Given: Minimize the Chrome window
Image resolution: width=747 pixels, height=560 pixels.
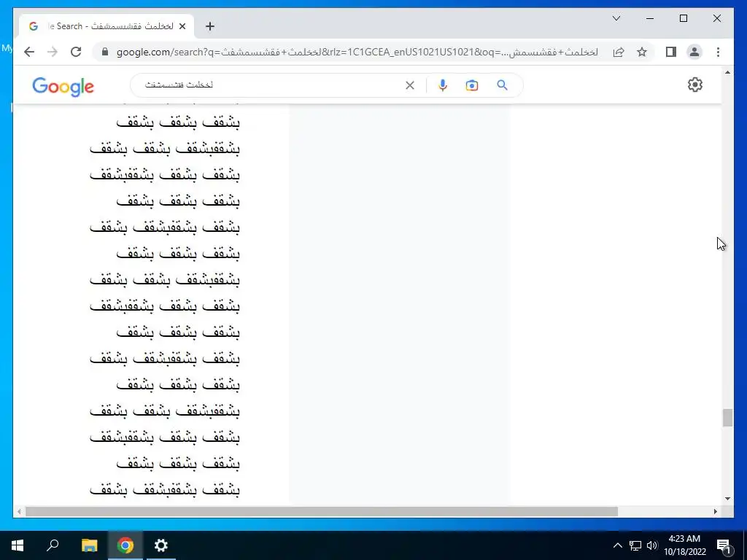Looking at the screenshot, I should 650,18.
